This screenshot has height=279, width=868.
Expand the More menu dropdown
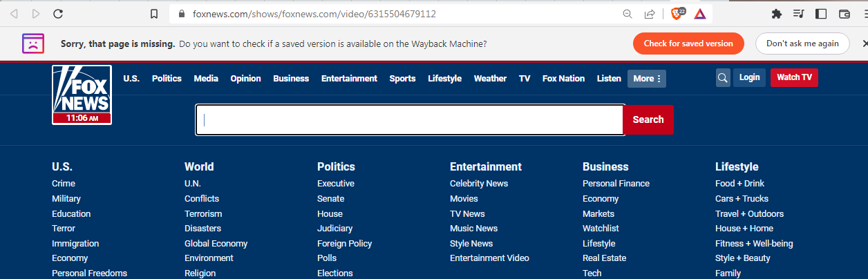coord(647,78)
